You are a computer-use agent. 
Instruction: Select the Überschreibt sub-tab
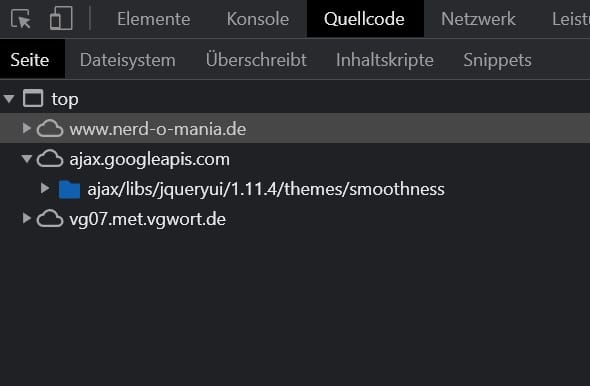pos(256,60)
